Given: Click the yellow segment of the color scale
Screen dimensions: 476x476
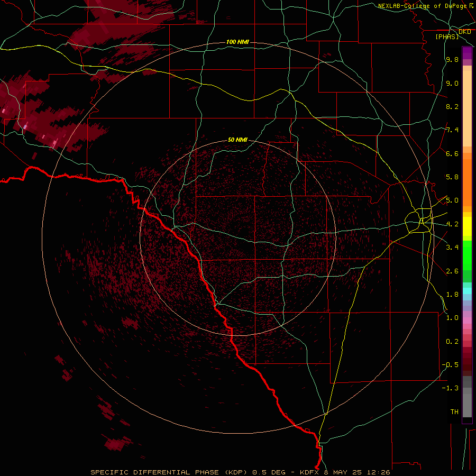Looking at the screenshot, I should (x=467, y=226).
